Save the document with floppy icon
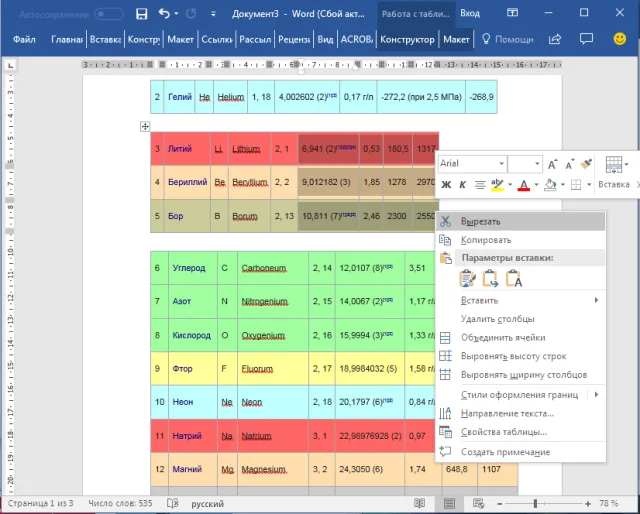This screenshot has width=640, height=514. click(141, 14)
